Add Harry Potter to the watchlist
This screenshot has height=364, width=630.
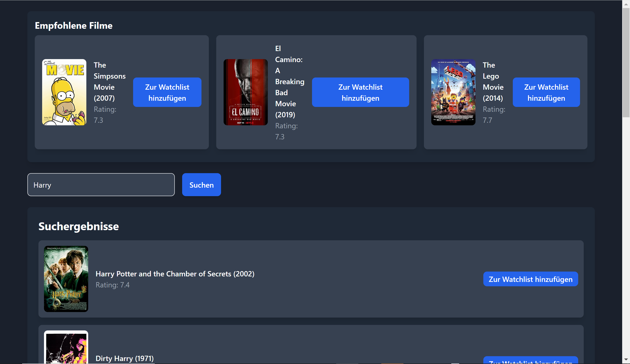(x=530, y=279)
